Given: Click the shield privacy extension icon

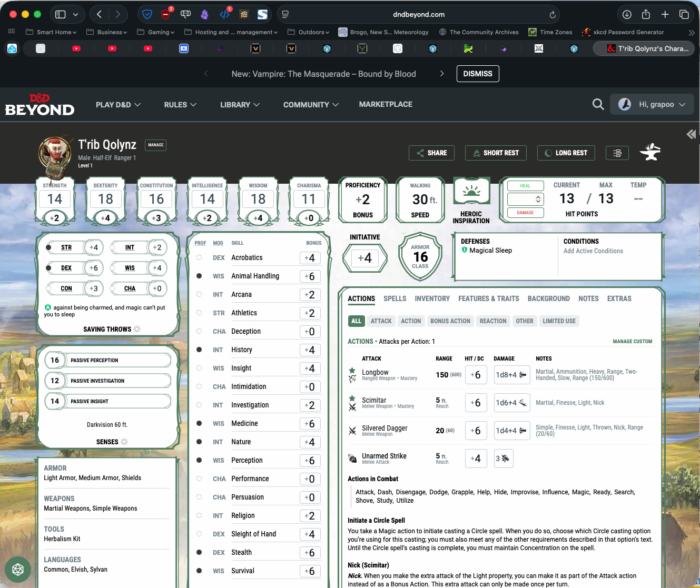Looking at the screenshot, I should coord(147,15).
